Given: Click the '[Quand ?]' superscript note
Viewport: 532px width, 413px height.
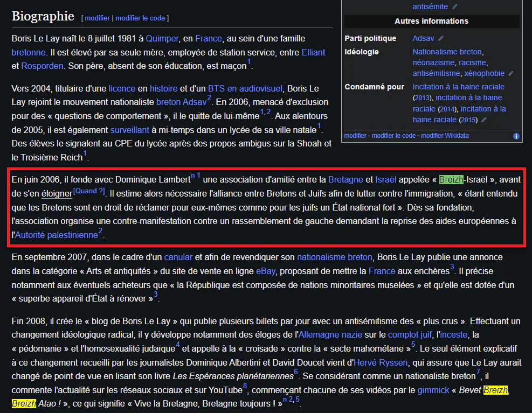Looking at the screenshot, I should [x=89, y=191].
